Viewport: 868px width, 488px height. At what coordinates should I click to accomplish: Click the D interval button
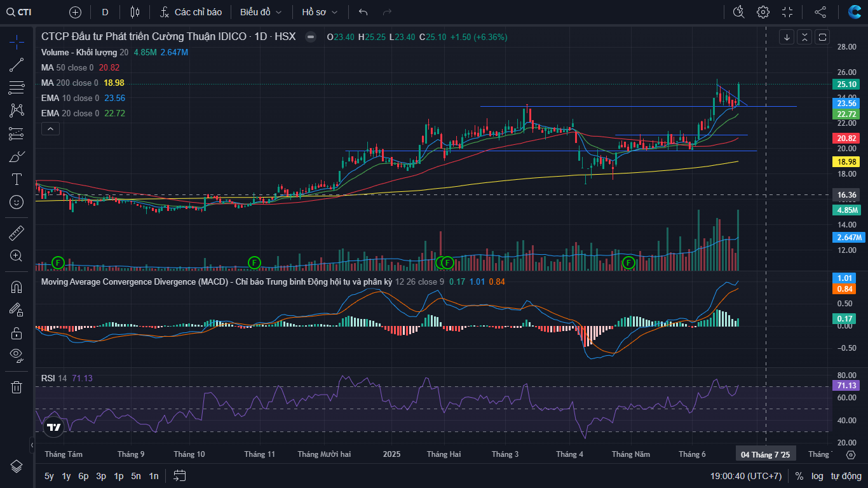pyautogui.click(x=105, y=12)
